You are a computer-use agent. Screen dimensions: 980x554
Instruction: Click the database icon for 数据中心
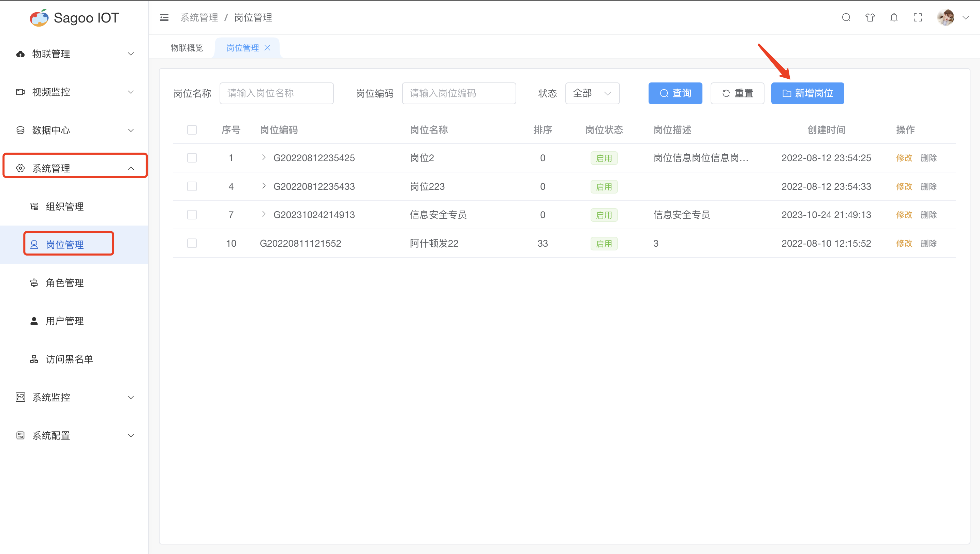[20, 130]
